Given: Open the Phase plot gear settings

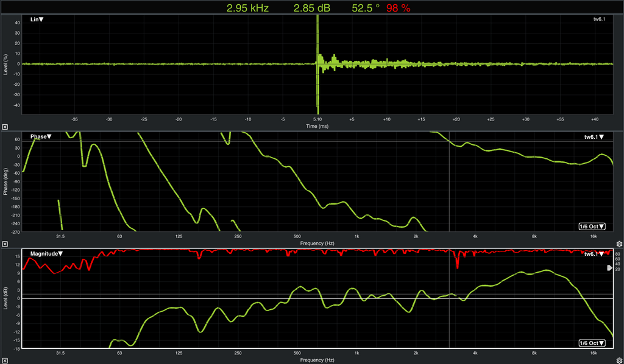Looking at the screenshot, I should 619,243.
